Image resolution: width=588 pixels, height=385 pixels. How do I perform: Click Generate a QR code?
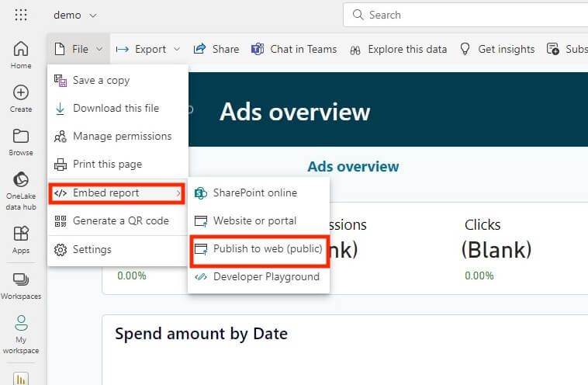tap(120, 220)
